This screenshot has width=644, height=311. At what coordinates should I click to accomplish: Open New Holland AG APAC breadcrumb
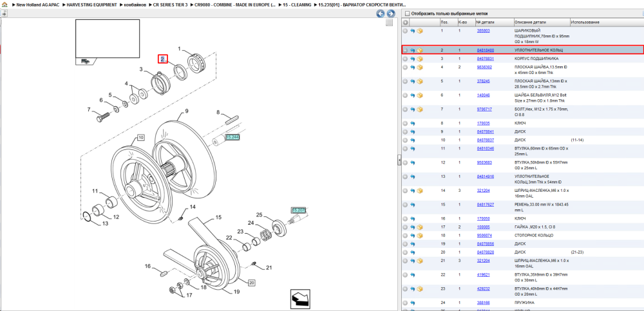tap(39, 5)
